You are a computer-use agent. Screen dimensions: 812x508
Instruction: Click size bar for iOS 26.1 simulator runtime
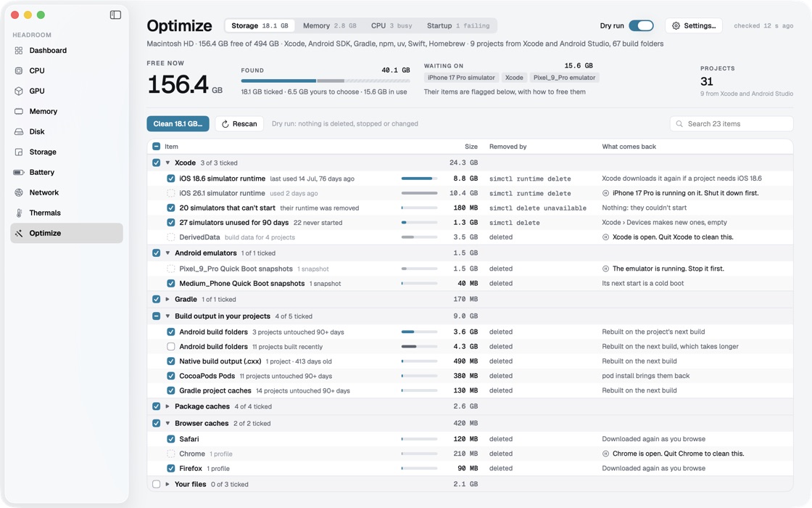[420, 193]
